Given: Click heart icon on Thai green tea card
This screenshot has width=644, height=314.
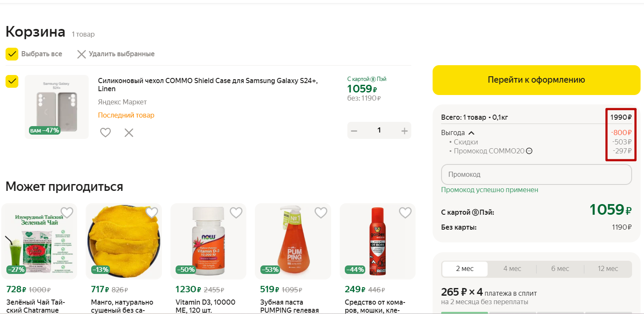Looking at the screenshot, I should click(67, 212).
